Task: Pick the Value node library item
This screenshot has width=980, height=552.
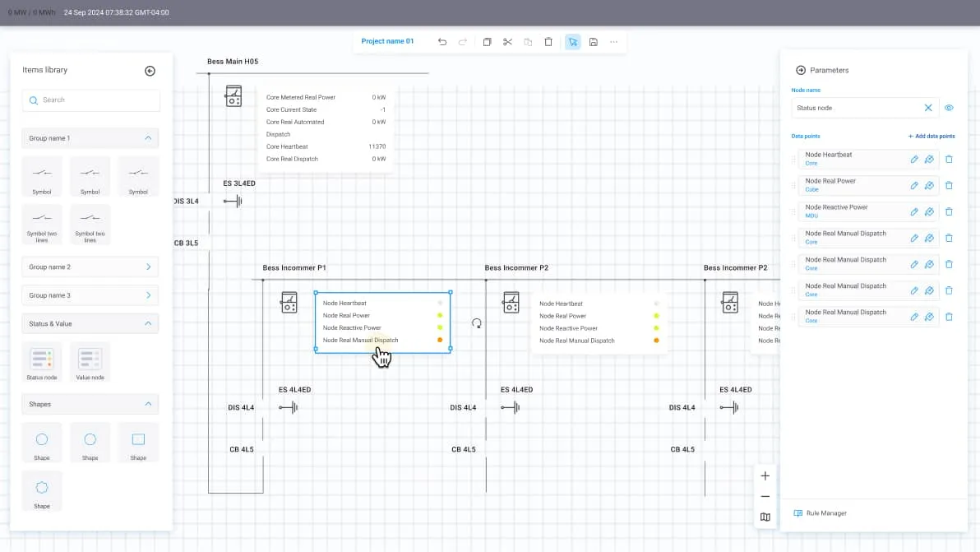Action: coord(90,364)
